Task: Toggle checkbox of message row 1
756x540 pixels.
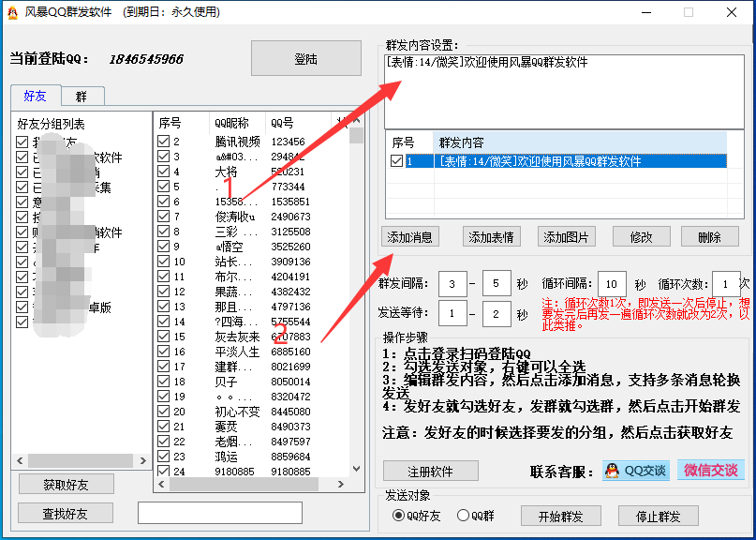Action: click(x=397, y=160)
